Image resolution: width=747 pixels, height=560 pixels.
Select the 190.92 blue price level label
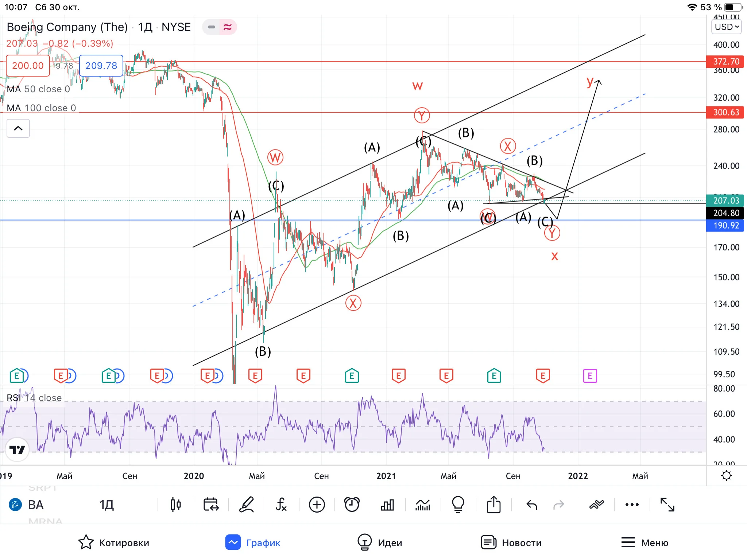click(725, 225)
